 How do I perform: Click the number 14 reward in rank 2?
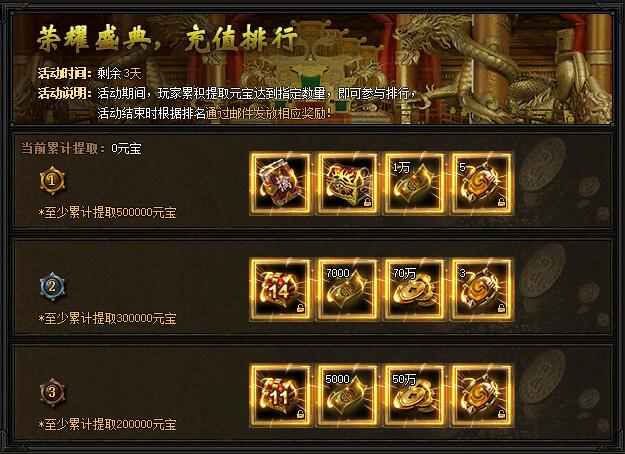tap(280, 290)
